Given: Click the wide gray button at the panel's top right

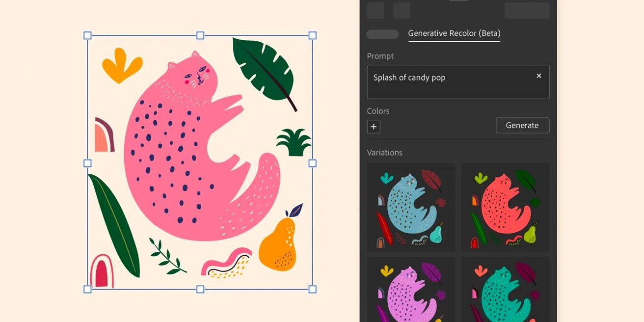Looking at the screenshot, I should tap(527, 10).
